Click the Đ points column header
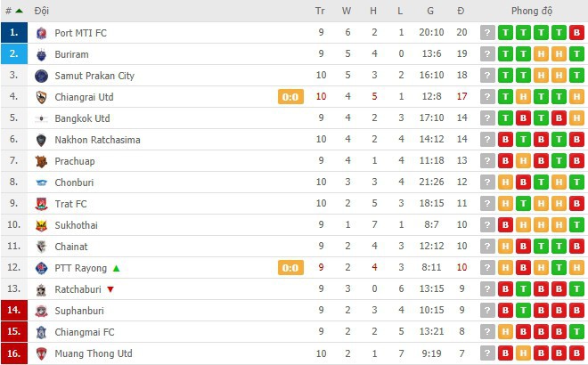This screenshot has height=365, width=588. (x=461, y=11)
